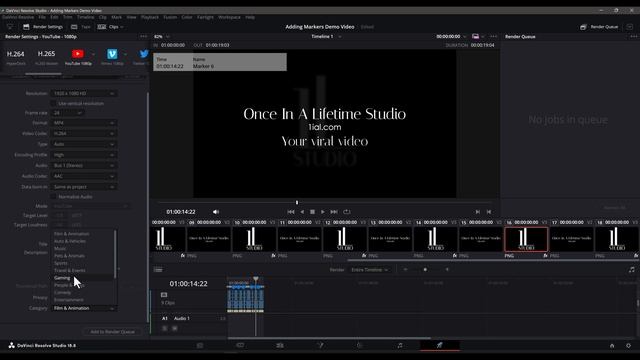Select clip thumbnail number 12

pyautogui.click(x=344, y=240)
